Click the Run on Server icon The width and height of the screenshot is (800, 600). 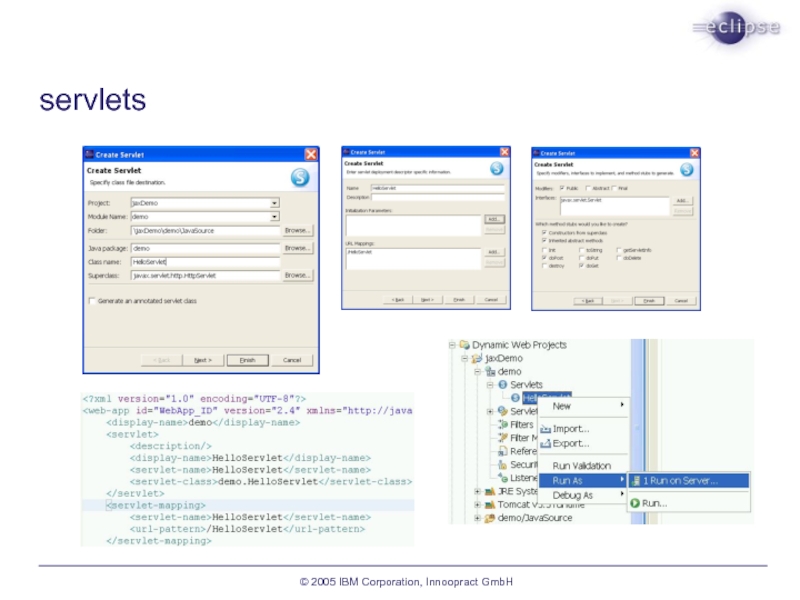tap(636, 481)
